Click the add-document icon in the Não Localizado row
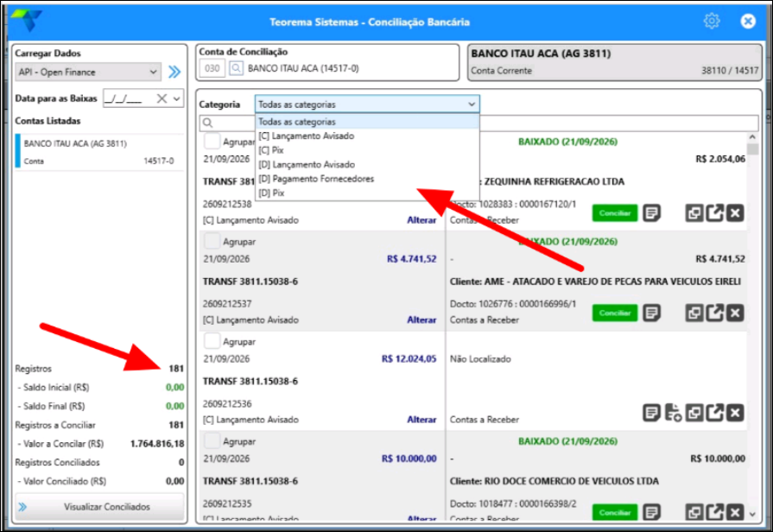Viewport: 773px width, 532px height. pos(674,413)
